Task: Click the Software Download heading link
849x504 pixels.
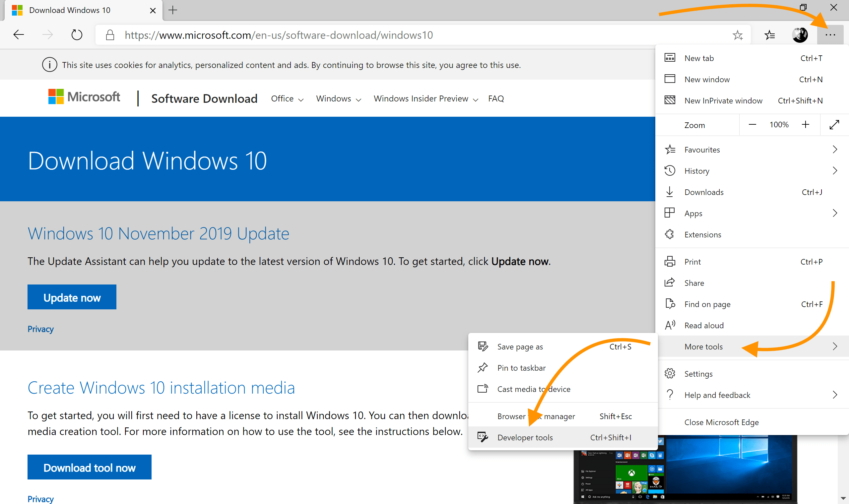Action: pos(204,98)
